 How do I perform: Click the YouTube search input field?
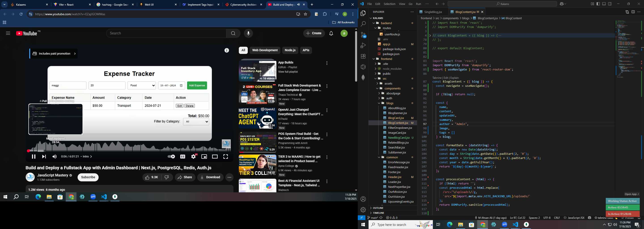[166, 33]
